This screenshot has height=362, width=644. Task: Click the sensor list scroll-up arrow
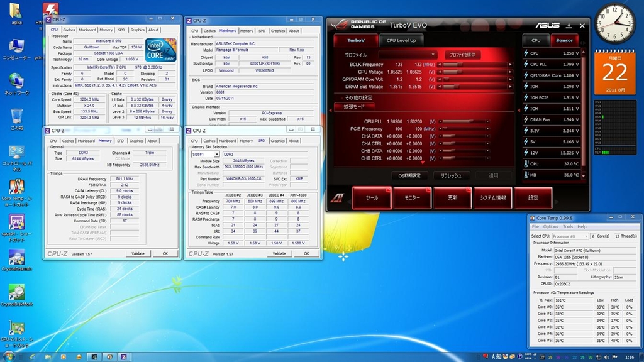583,53
